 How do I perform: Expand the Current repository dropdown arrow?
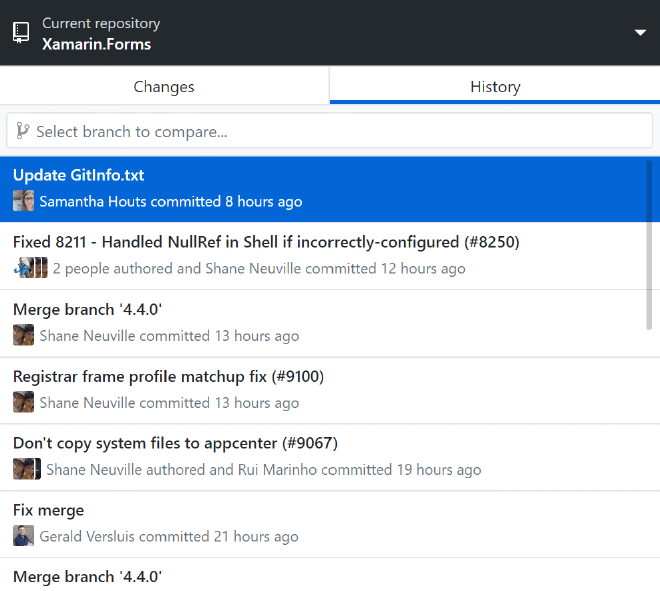(640, 33)
